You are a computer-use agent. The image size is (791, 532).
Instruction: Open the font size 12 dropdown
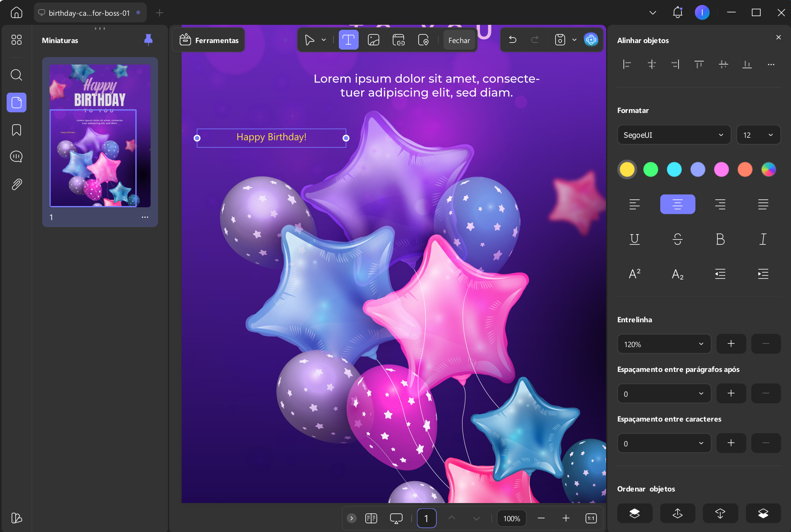coord(758,135)
